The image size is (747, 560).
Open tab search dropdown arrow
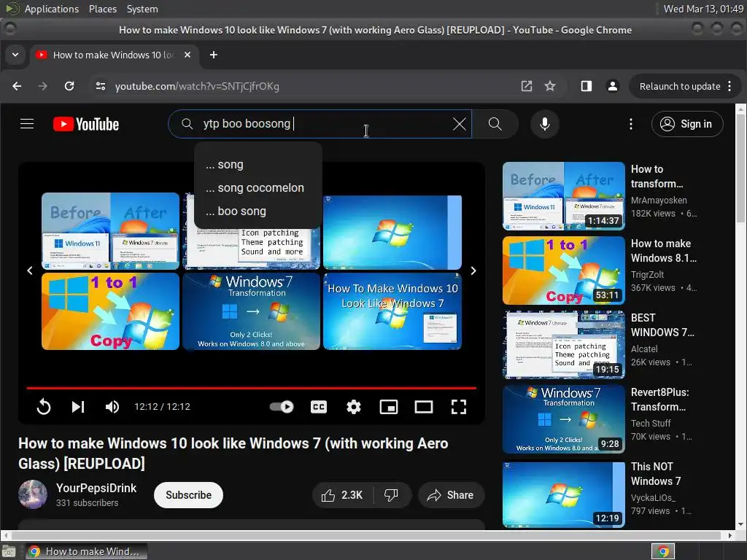pos(15,55)
